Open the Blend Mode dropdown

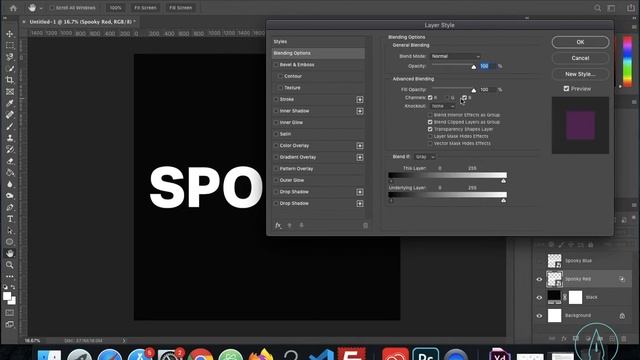click(x=456, y=56)
